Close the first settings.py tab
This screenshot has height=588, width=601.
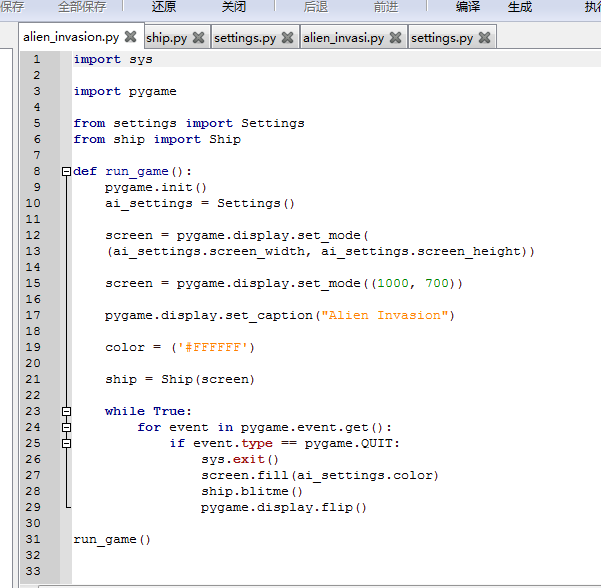pos(287,38)
